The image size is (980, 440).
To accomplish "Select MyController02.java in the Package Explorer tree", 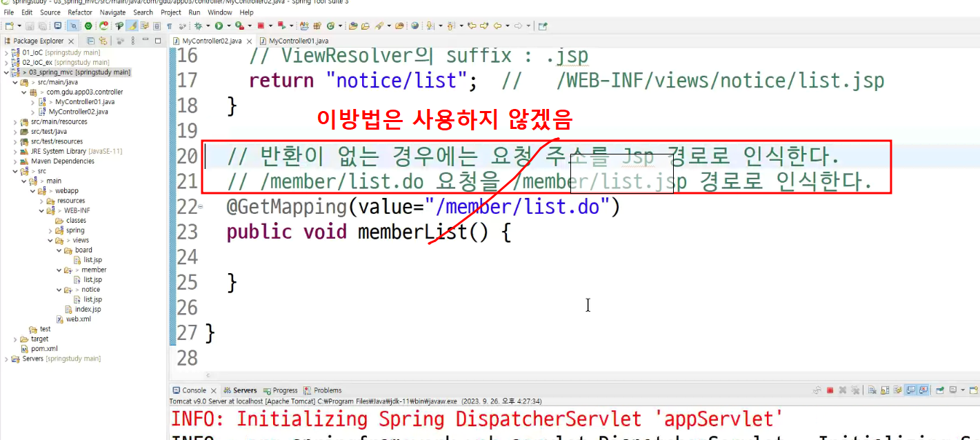I will click(x=78, y=111).
